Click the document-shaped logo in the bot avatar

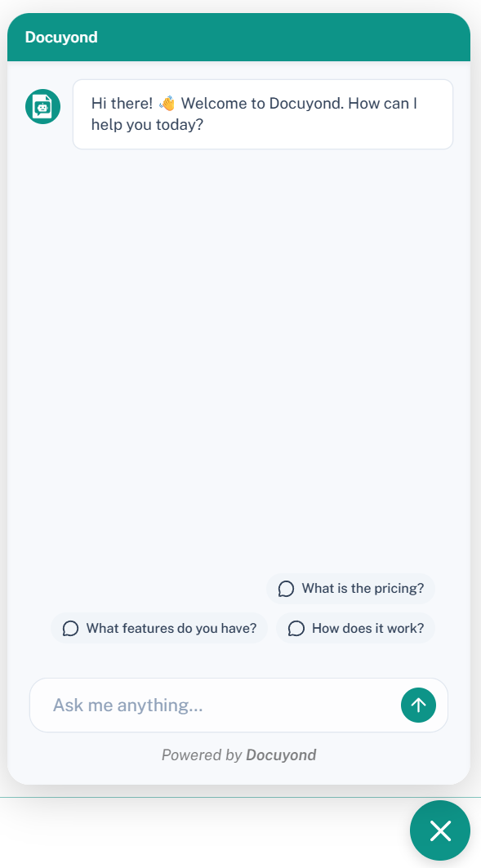point(42,106)
